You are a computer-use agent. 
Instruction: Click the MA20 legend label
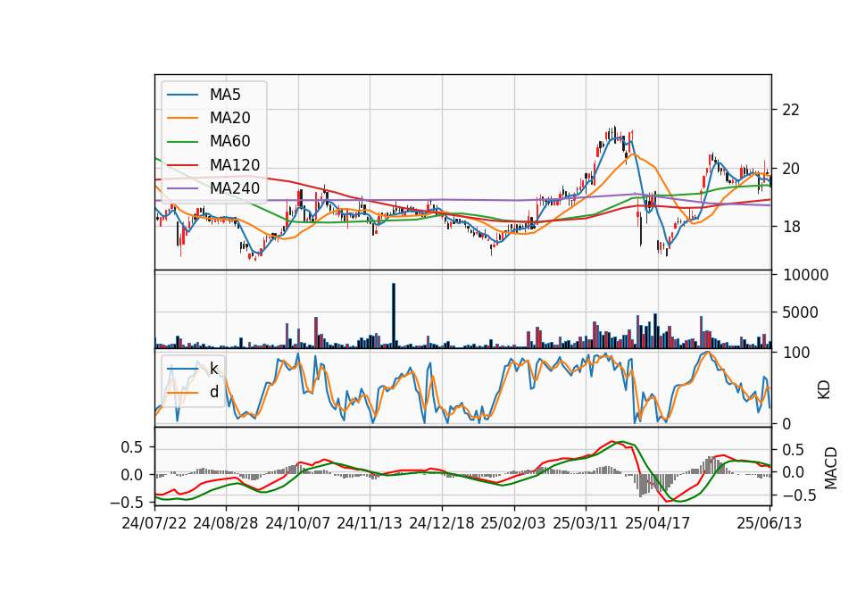pos(229,118)
